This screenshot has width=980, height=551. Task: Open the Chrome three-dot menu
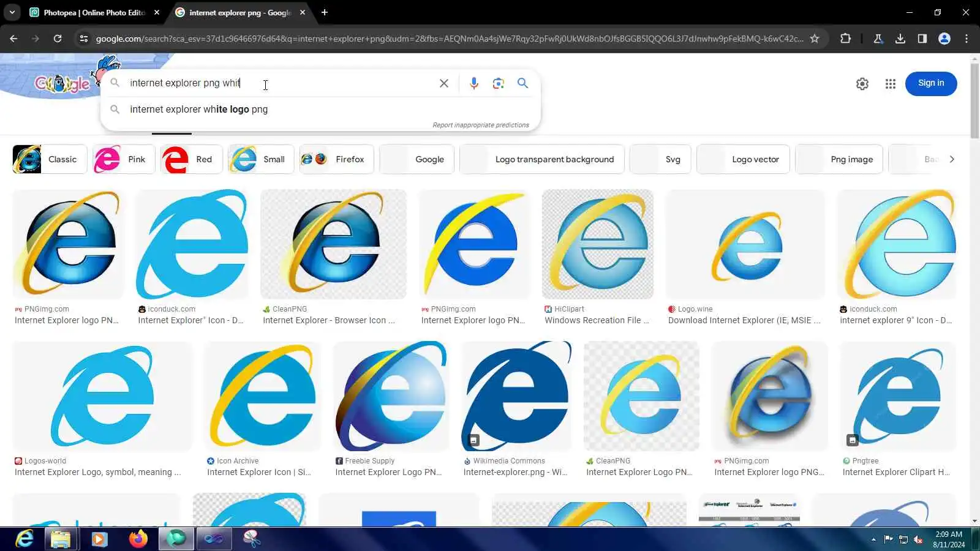[x=967, y=39]
